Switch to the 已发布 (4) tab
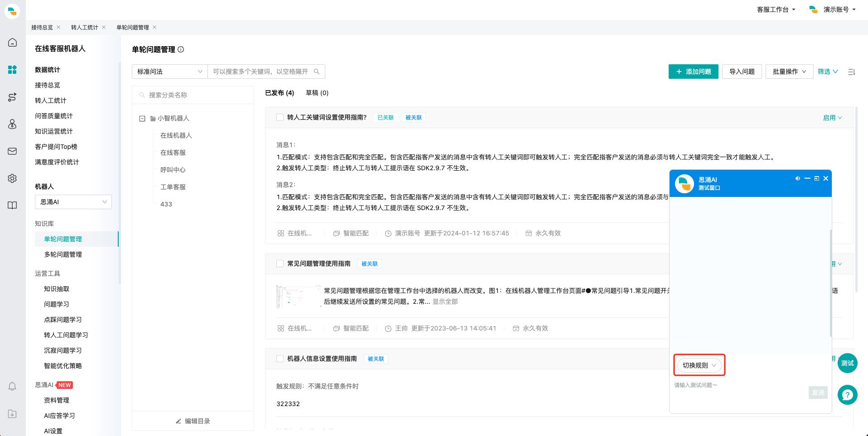The image size is (868, 436). click(280, 93)
